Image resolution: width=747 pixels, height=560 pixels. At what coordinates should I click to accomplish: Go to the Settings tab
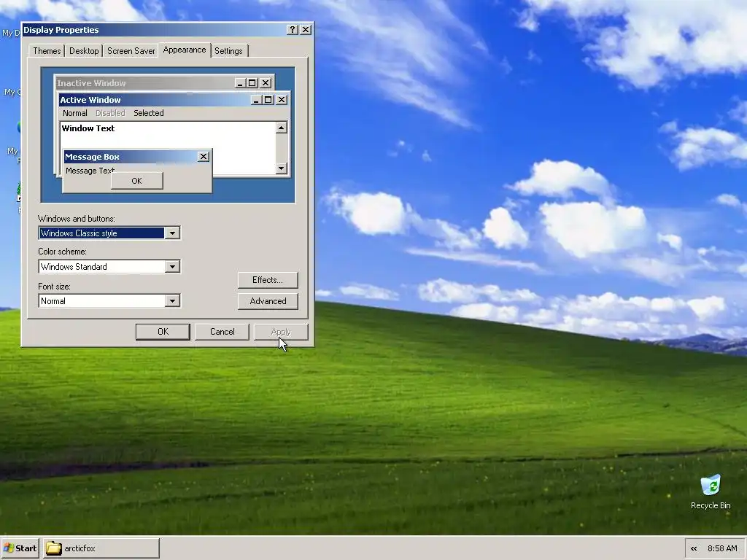click(x=228, y=51)
